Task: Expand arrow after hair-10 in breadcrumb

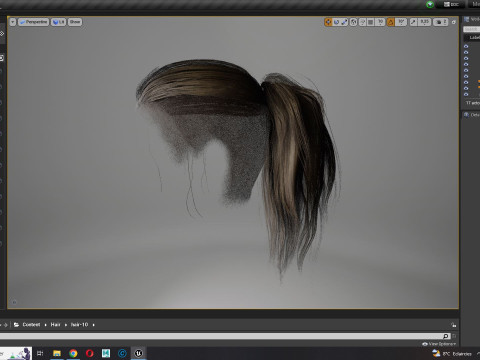Action: click(x=94, y=325)
